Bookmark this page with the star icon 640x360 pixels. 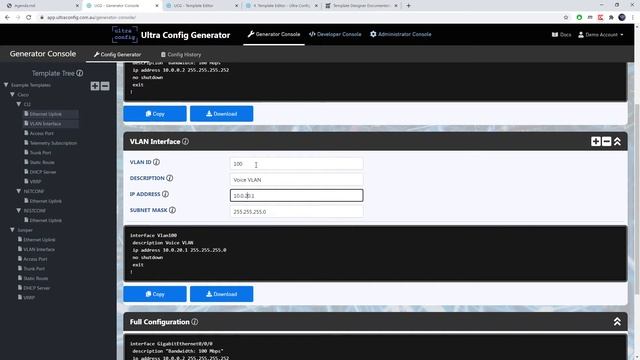click(x=566, y=18)
